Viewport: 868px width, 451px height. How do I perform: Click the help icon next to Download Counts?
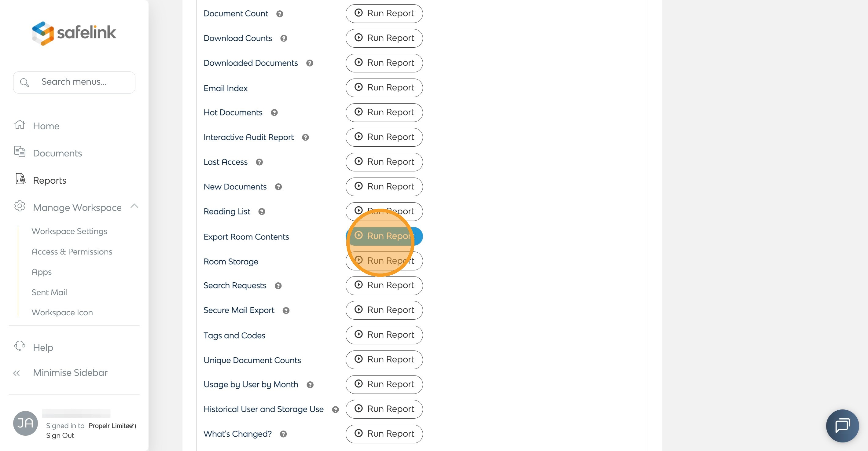[283, 38]
